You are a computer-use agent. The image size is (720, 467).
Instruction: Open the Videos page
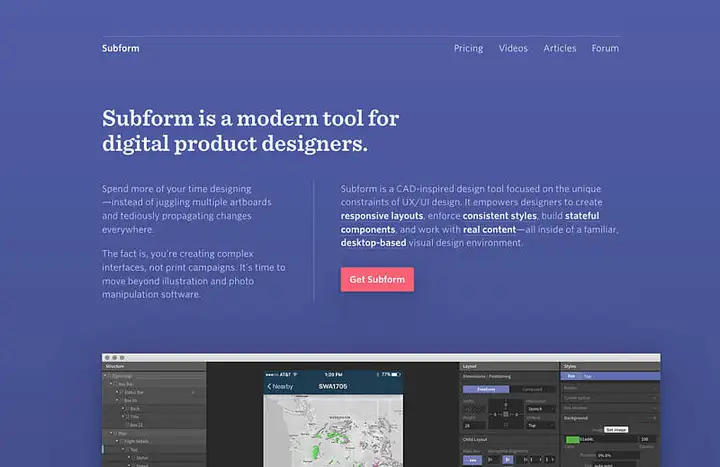[513, 48]
